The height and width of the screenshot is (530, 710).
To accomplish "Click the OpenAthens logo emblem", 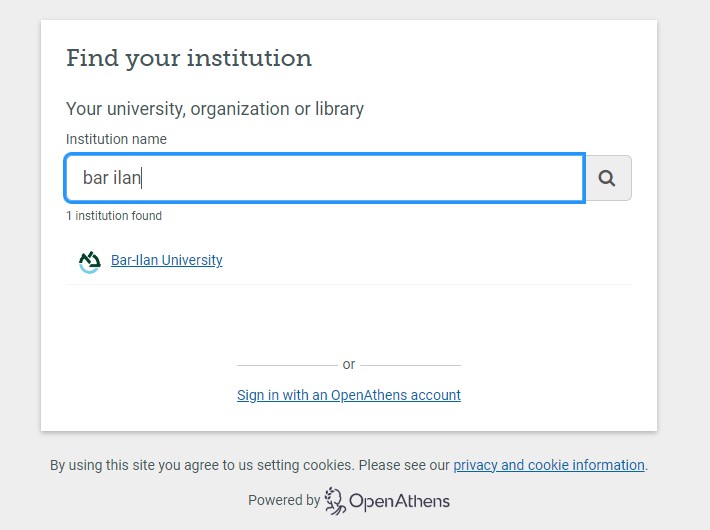I will 335,500.
